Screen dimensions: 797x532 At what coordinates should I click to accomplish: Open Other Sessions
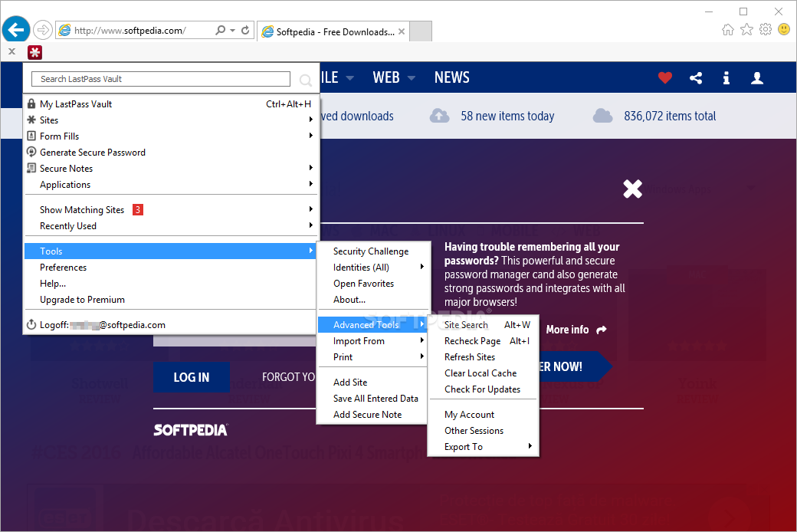coord(484,431)
